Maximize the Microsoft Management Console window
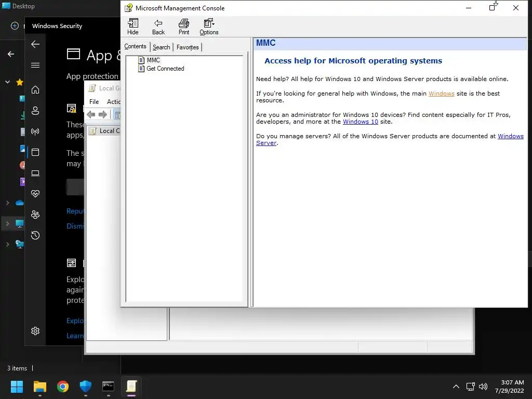Screen dimensions: 532x399 [x=492, y=8]
